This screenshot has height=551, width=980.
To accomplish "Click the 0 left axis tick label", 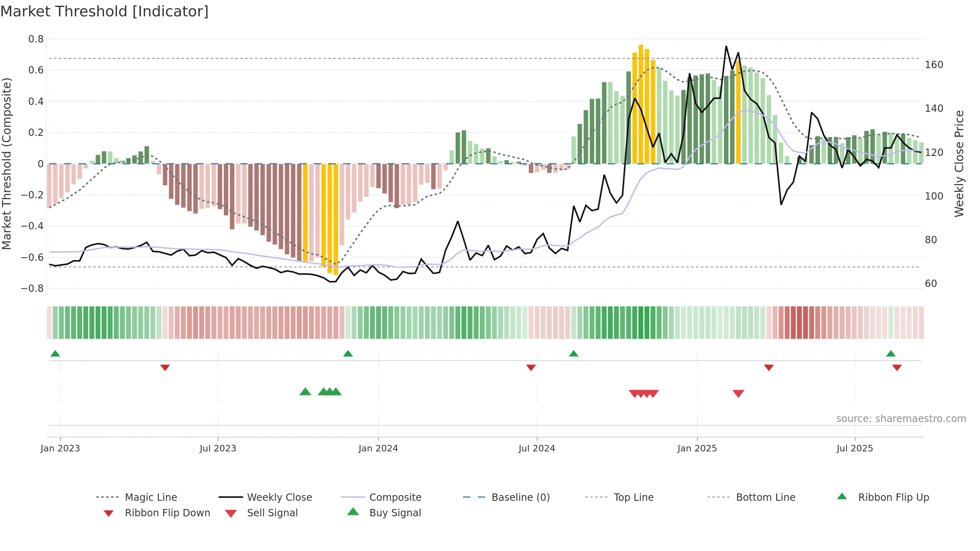I will [x=40, y=164].
